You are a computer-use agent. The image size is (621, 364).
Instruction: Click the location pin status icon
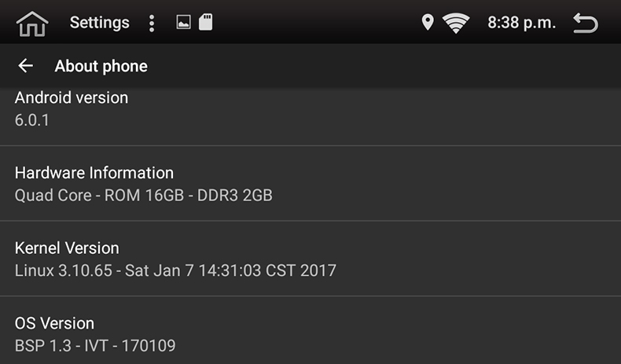coord(428,23)
